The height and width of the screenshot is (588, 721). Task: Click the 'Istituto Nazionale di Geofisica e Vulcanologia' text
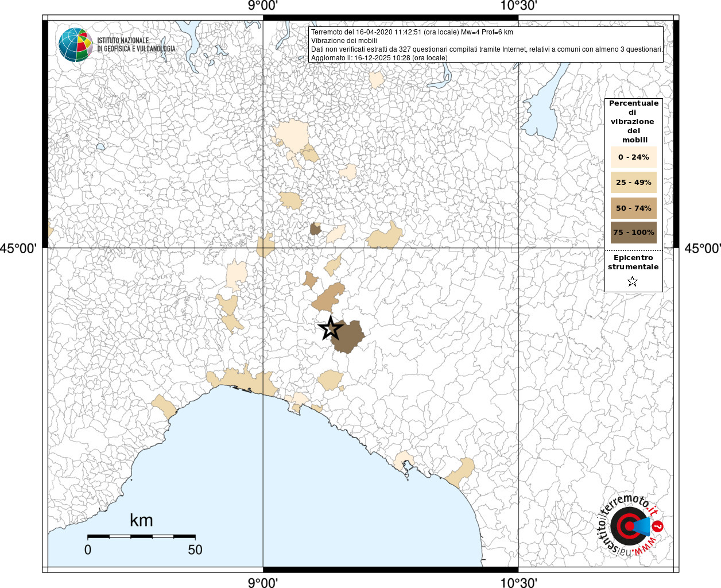[x=136, y=45]
